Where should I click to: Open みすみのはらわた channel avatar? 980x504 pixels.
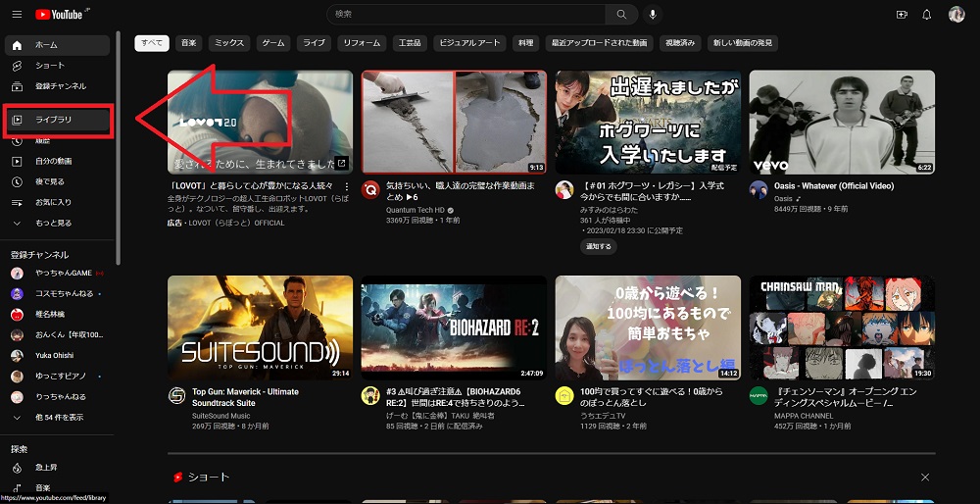point(564,189)
